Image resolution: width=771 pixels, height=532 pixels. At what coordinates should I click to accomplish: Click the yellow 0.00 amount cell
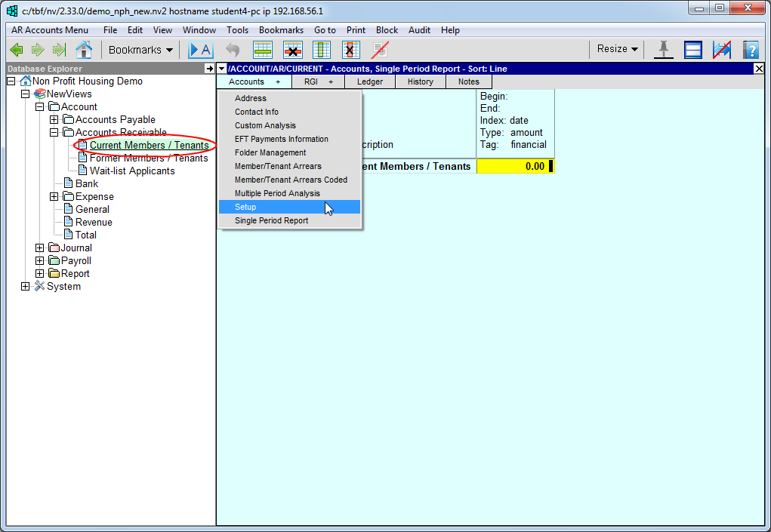click(514, 166)
